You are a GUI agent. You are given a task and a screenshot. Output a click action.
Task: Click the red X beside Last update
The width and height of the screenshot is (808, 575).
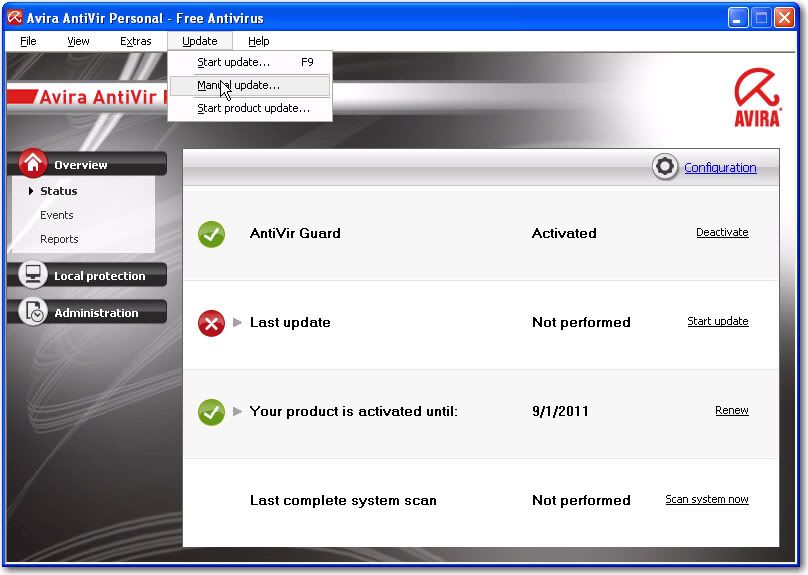[x=211, y=323]
